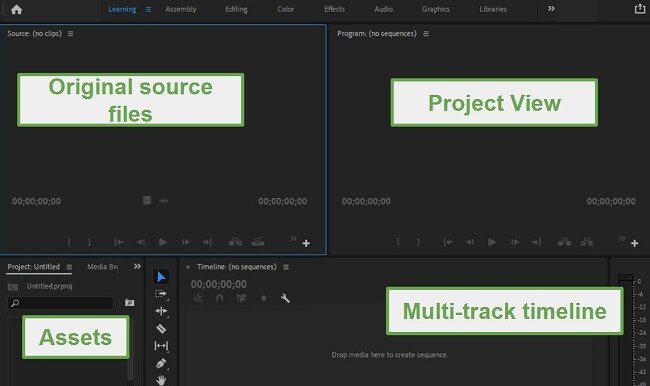Viewport: 650px width, 386px height.
Task: Switch to the Editing workspace
Action: click(236, 9)
